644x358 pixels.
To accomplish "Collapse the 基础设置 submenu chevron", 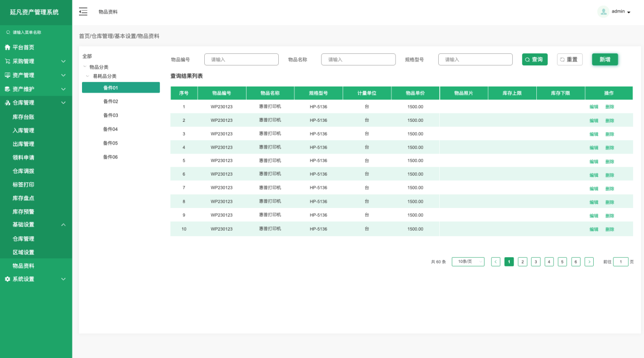I will coord(63,225).
